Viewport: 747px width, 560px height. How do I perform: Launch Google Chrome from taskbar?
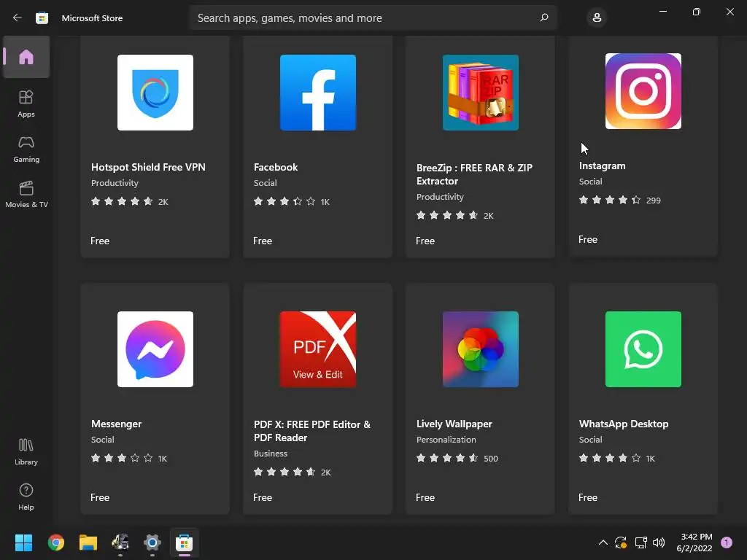tap(56, 542)
